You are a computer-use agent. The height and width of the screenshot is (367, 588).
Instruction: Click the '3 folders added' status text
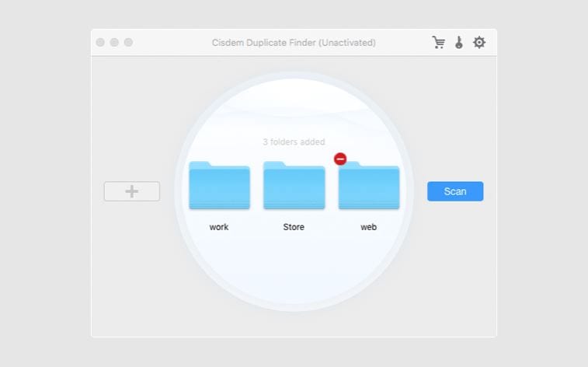coord(294,142)
